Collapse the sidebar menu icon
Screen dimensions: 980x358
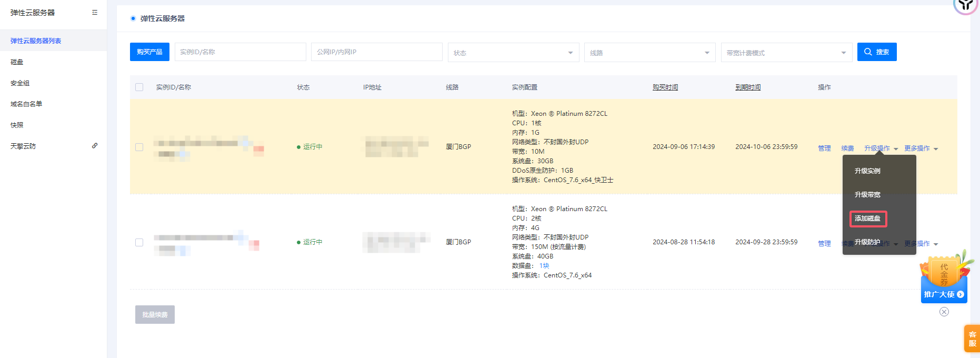click(x=95, y=13)
